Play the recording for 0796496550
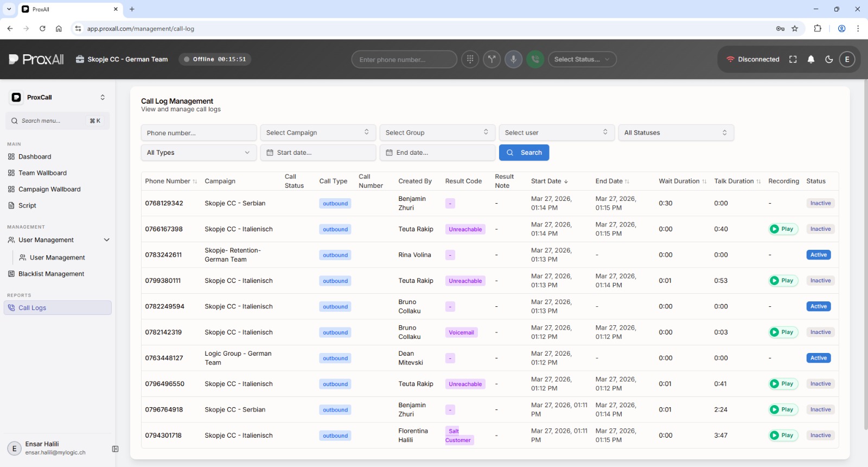Image resolution: width=868 pixels, height=467 pixels. pyautogui.click(x=783, y=384)
